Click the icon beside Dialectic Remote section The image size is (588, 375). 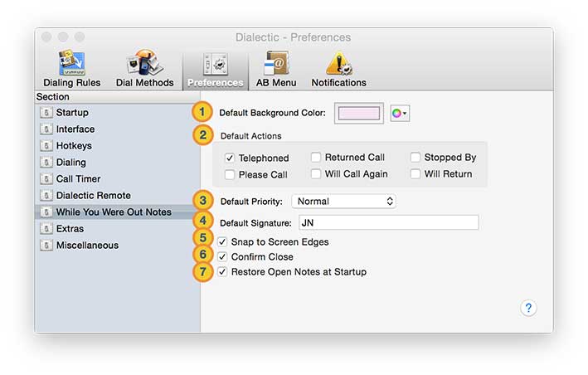[x=46, y=195]
